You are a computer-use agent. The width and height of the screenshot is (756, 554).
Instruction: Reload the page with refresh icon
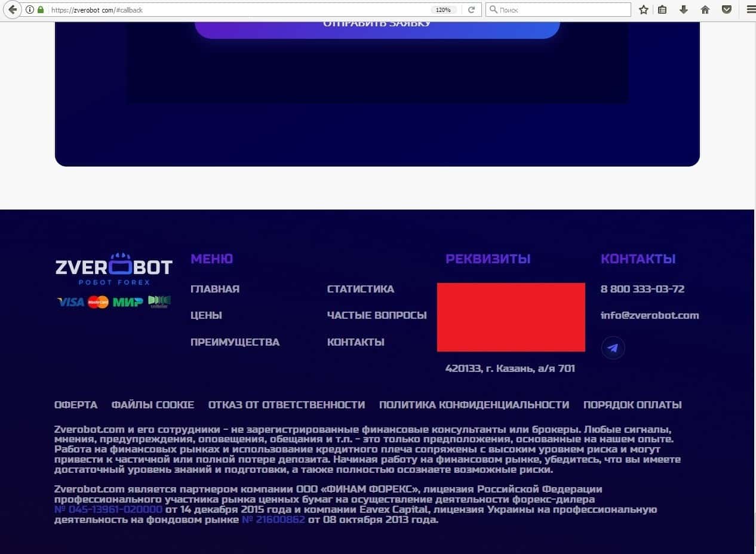click(x=472, y=10)
